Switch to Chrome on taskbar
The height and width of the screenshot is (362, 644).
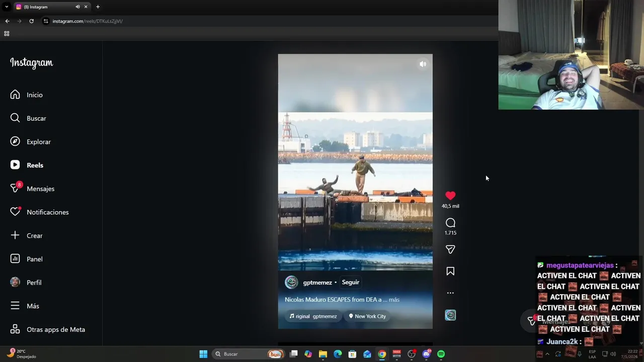click(382, 354)
